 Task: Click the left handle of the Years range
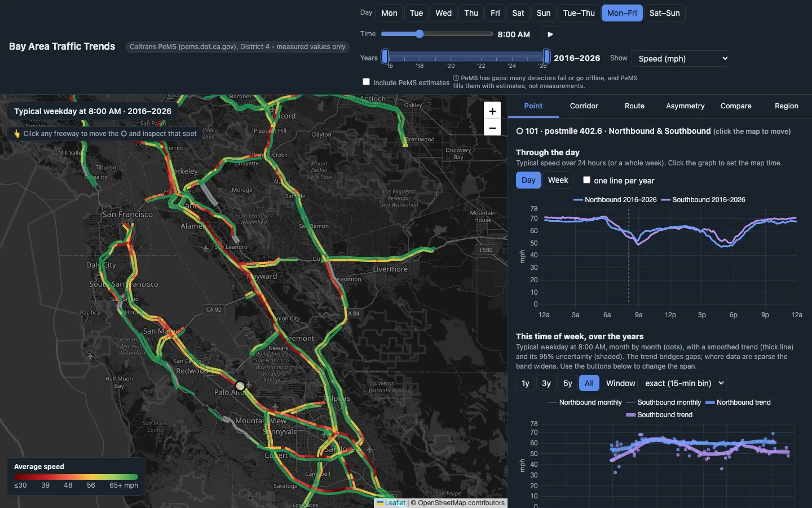[x=385, y=56]
